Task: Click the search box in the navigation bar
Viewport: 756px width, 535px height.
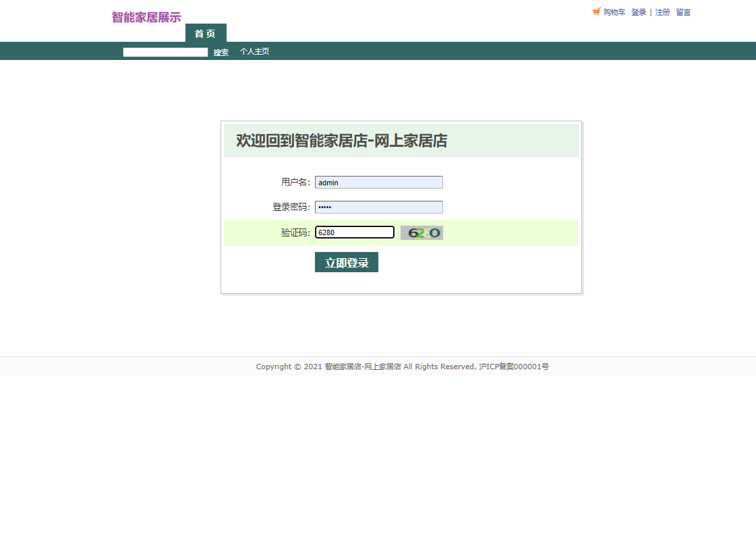Action: [x=165, y=52]
